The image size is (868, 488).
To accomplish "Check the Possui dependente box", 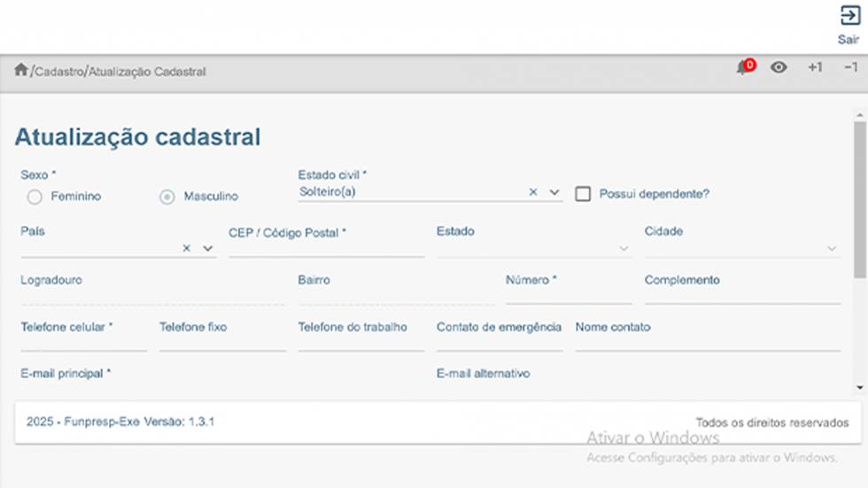I will click(x=583, y=194).
